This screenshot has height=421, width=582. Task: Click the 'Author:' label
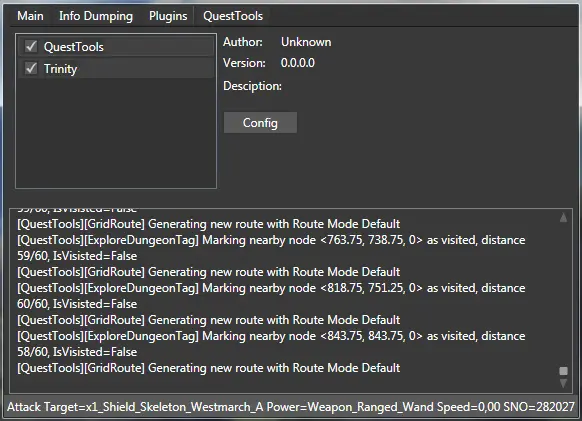pyautogui.click(x=243, y=42)
